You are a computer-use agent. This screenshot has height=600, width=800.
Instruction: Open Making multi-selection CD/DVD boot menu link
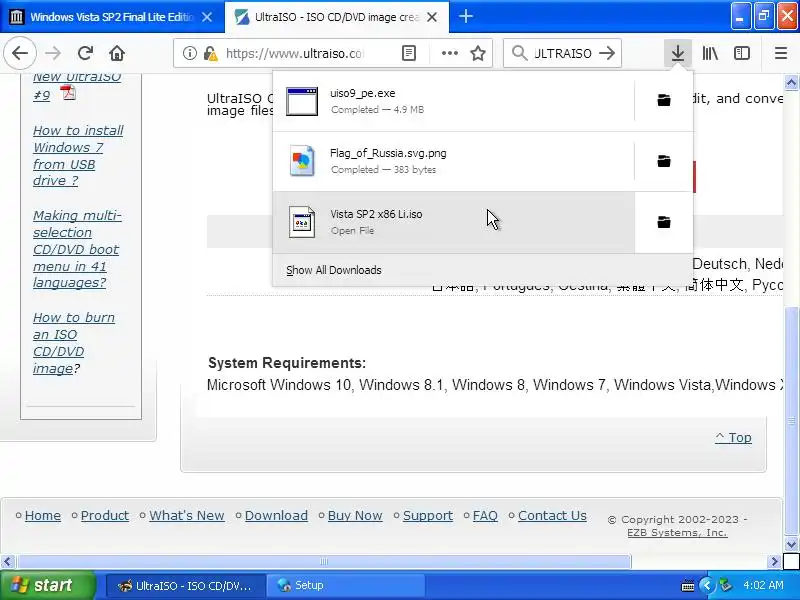click(x=77, y=249)
